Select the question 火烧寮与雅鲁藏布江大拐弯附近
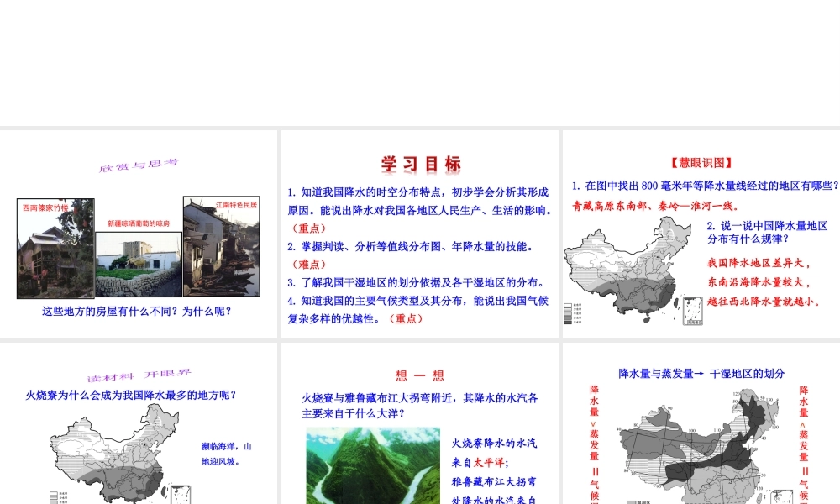The height and width of the screenshot is (504, 840). [x=419, y=406]
